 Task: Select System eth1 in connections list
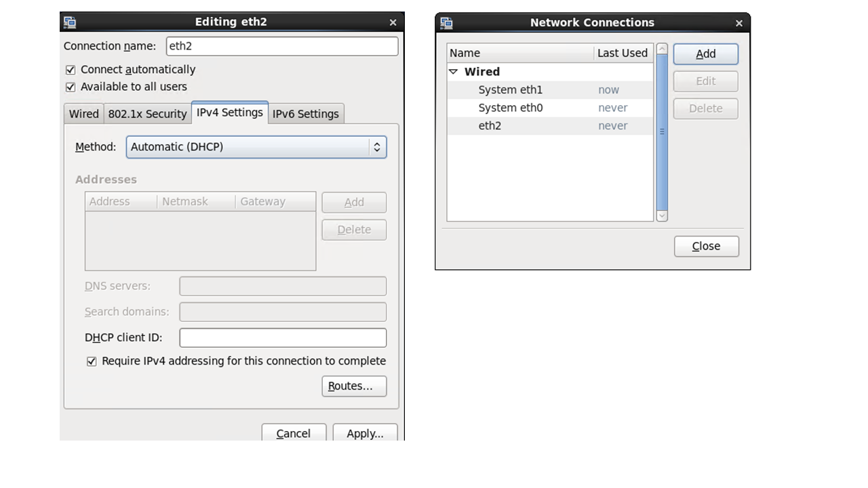(x=510, y=90)
